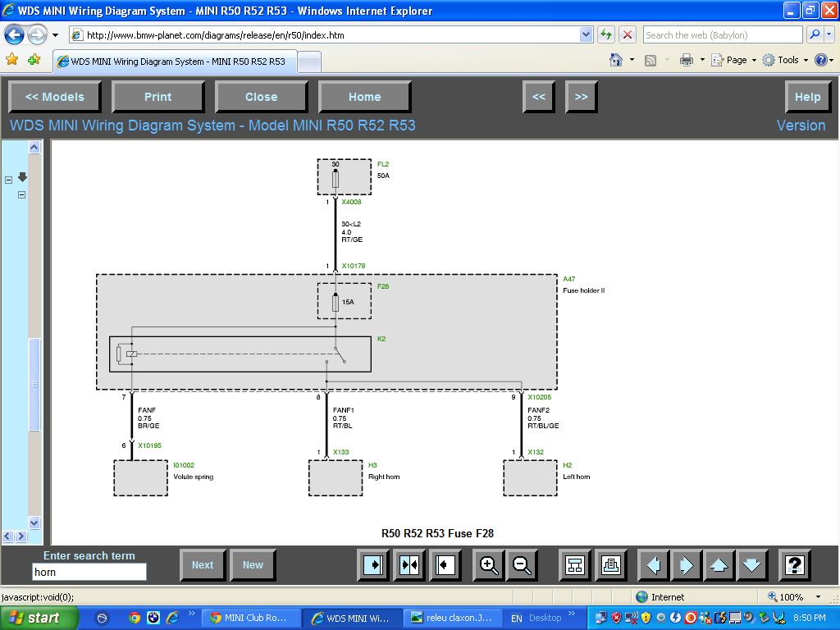This screenshot has width=840, height=630.
Task: Open the address bar URL dropdown
Action: (586, 35)
